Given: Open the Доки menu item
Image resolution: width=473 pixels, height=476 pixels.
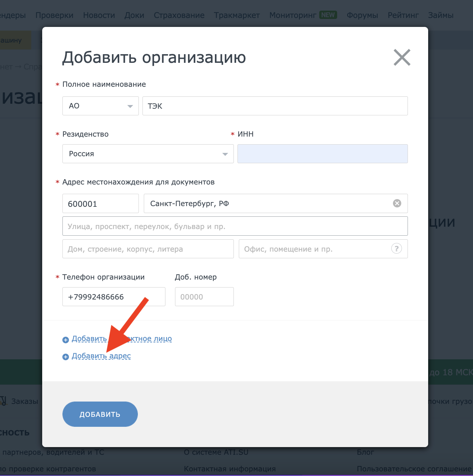Looking at the screenshot, I should coord(135,15).
